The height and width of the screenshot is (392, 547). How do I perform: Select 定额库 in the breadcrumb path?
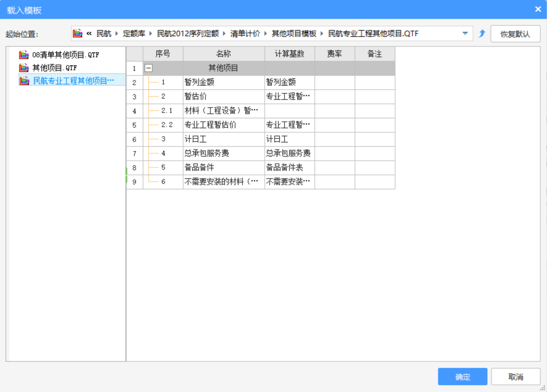(134, 34)
